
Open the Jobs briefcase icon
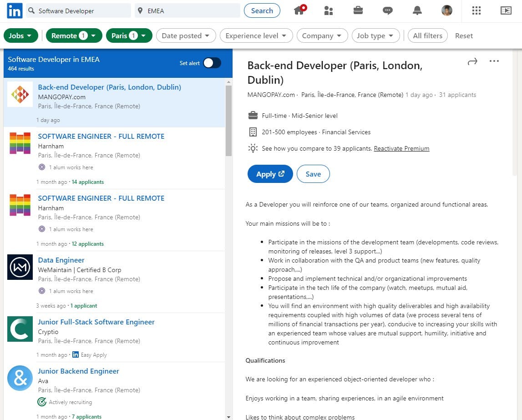(358, 10)
